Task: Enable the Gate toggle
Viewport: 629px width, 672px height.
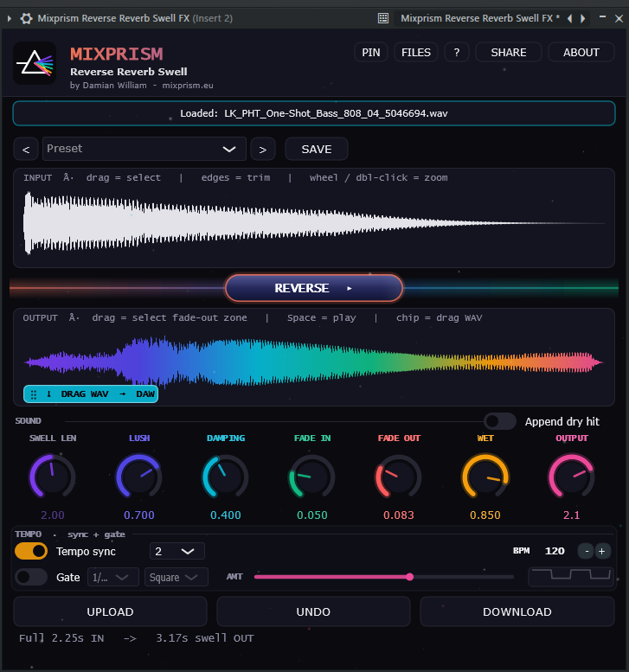Action: (x=31, y=577)
